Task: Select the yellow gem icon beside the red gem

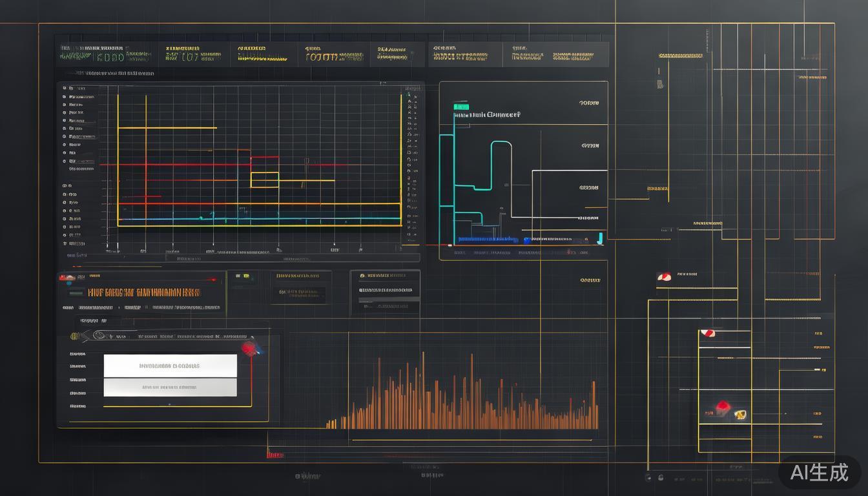Action: 740,415
